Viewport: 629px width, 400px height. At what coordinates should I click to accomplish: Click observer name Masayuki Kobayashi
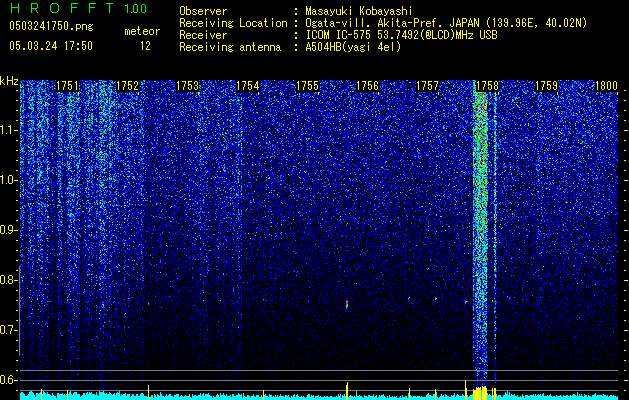click(x=359, y=11)
